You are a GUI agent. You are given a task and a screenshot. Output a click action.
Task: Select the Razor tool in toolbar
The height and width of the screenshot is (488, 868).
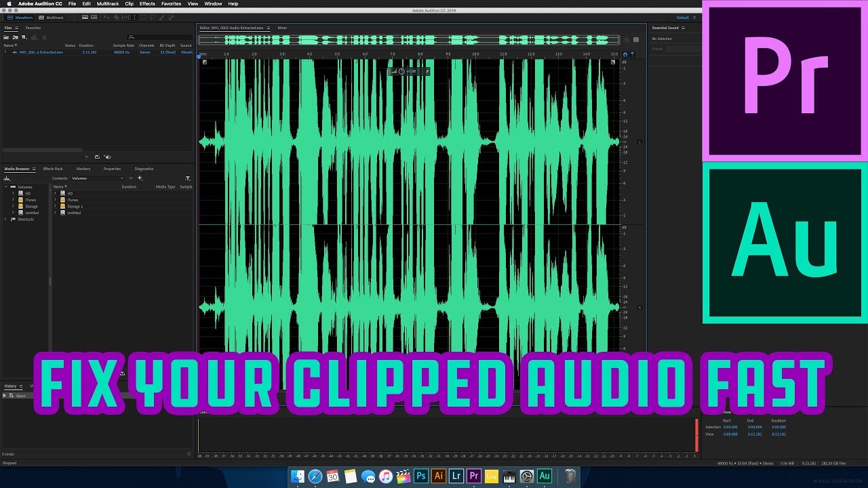coord(116,17)
